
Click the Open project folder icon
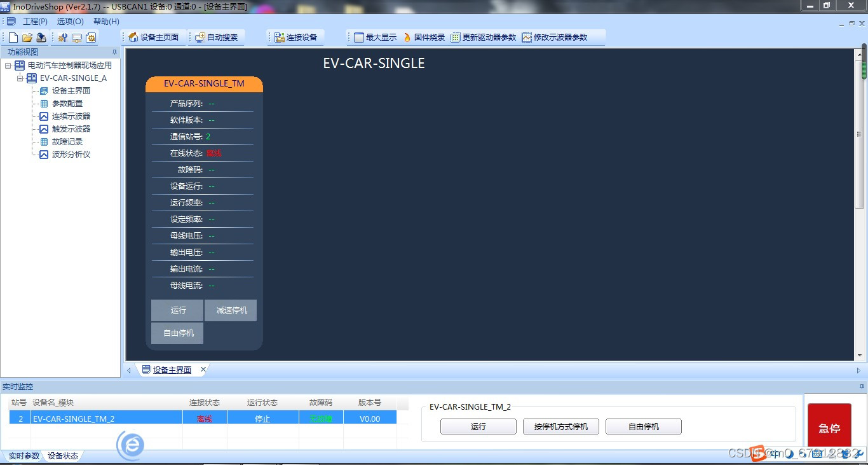click(27, 38)
